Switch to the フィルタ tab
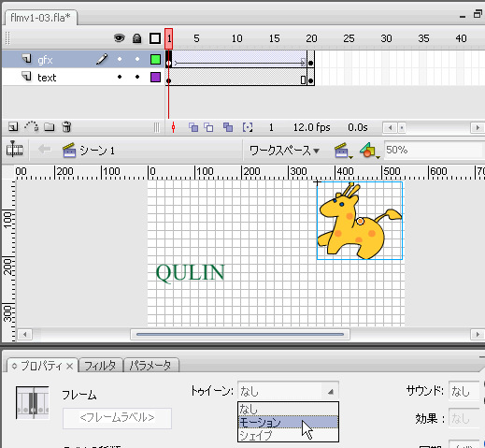This screenshot has height=448, width=485. coord(100,366)
